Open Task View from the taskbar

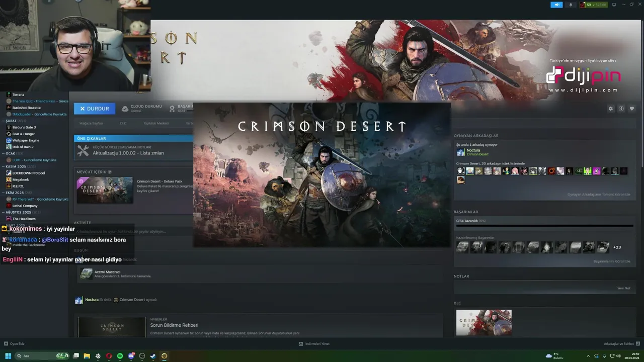(x=75, y=356)
